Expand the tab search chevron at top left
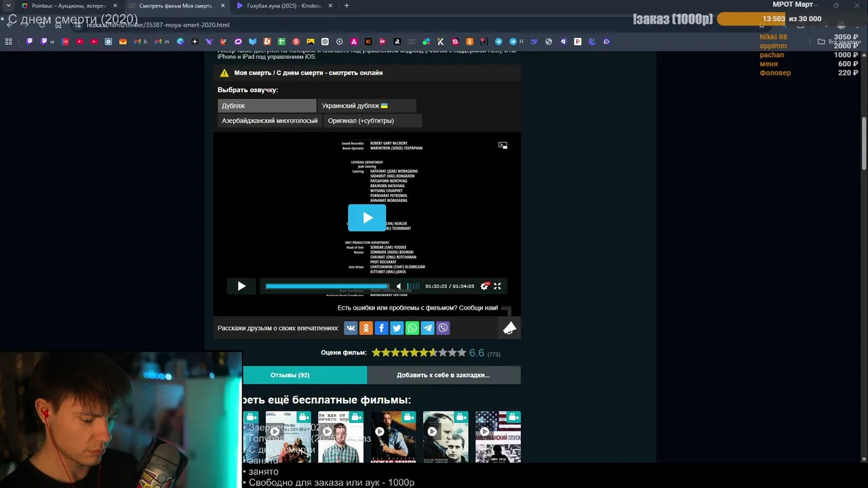This screenshot has height=488, width=868. click(7, 5)
